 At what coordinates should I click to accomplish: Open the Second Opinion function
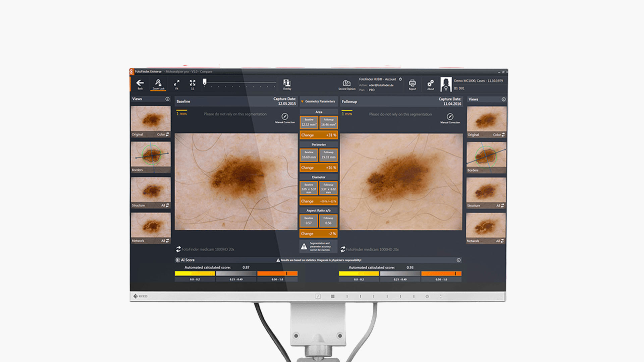coord(346,83)
